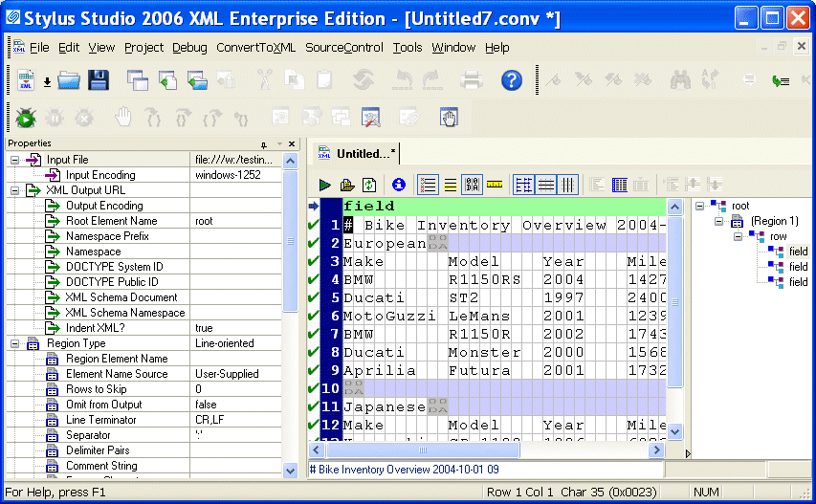This screenshot has height=504, width=816.
Task: Click the Open file folder icon
Action: click(68, 81)
